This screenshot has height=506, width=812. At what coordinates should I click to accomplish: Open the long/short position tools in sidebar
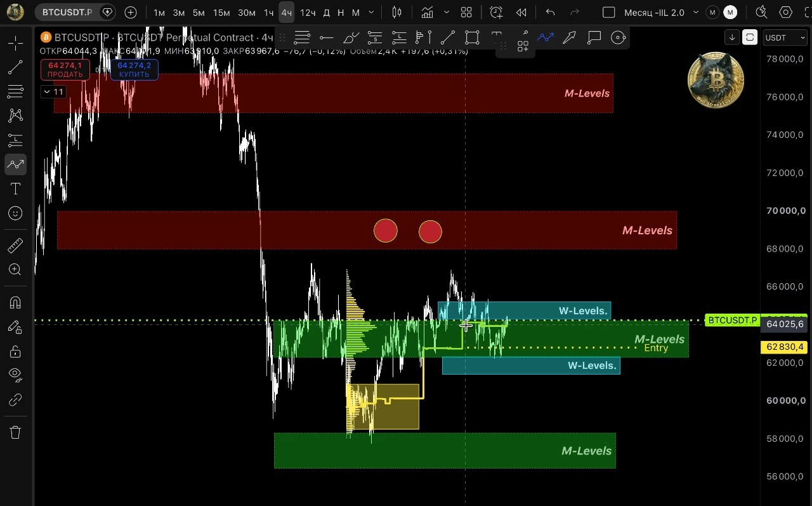15,140
